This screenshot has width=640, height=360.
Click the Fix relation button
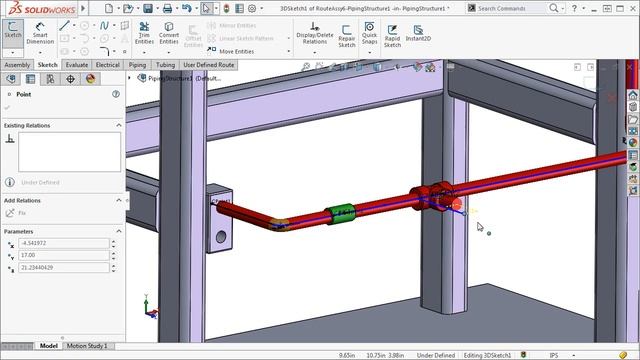pos(16,213)
